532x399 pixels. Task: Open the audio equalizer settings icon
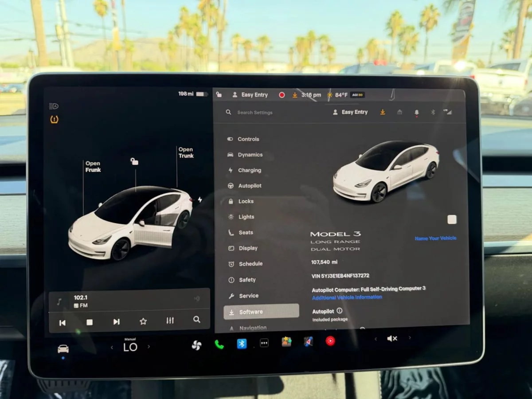click(170, 321)
